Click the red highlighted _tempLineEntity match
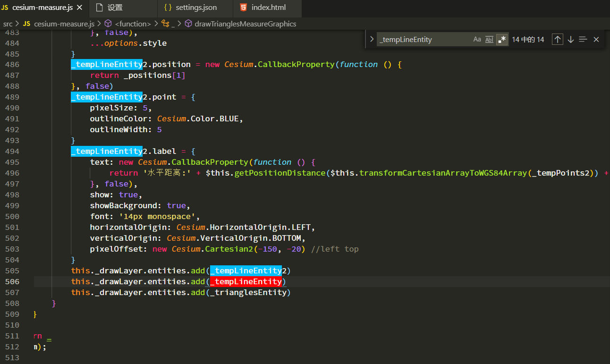The width and height of the screenshot is (610, 364). (246, 282)
